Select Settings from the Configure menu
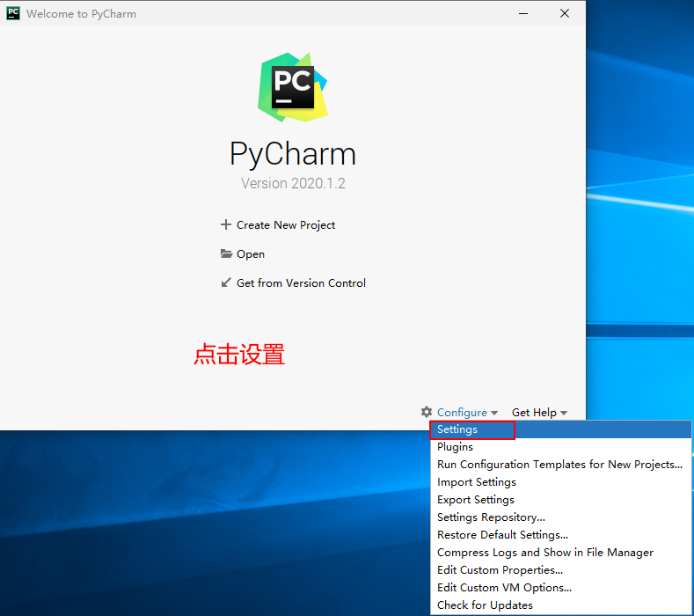 (561, 429)
